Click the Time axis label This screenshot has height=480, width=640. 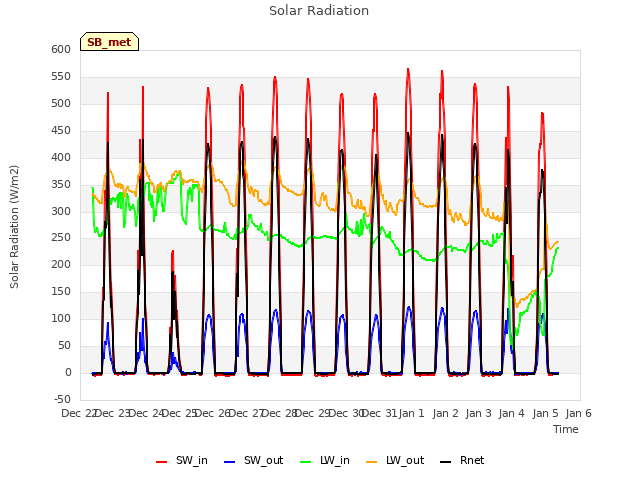click(x=566, y=429)
